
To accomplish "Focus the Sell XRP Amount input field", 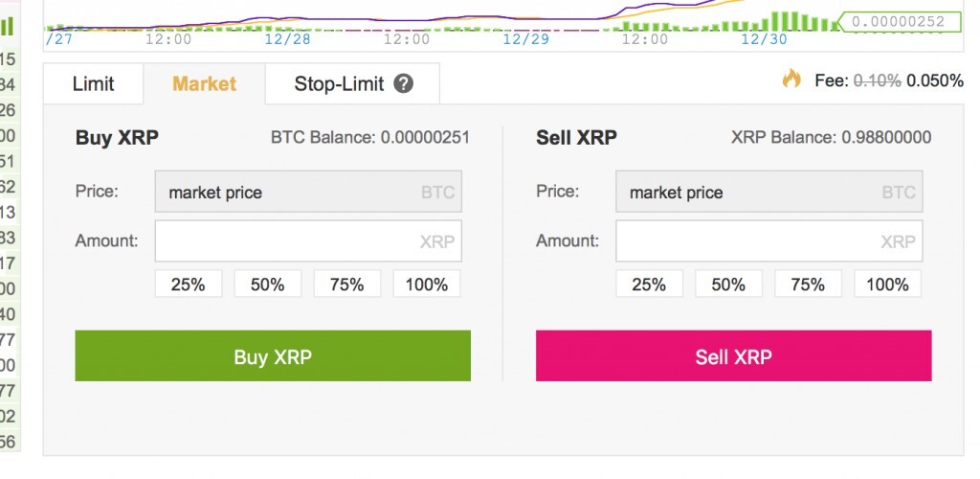I will [748, 241].
